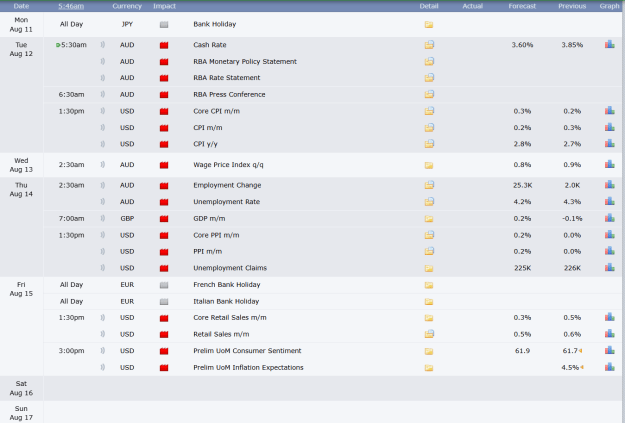This screenshot has height=423, width=625.
Task: Click high impact icon for GDP m/m
Action: pos(164,218)
